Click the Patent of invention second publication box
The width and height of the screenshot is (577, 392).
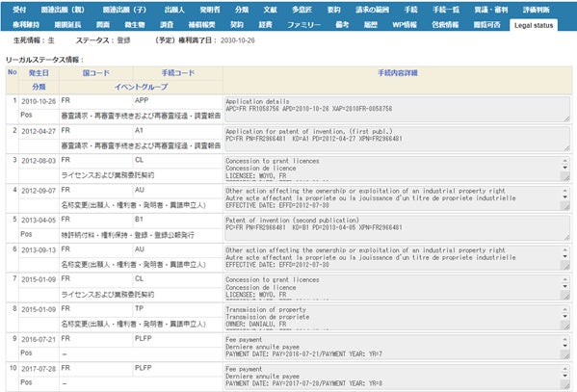point(397,228)
